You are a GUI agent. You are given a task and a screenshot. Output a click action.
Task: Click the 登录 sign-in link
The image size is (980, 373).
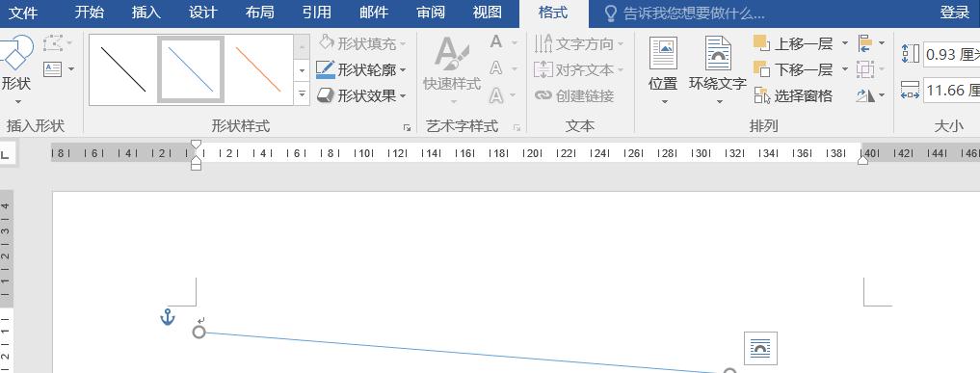pos(955,13)
